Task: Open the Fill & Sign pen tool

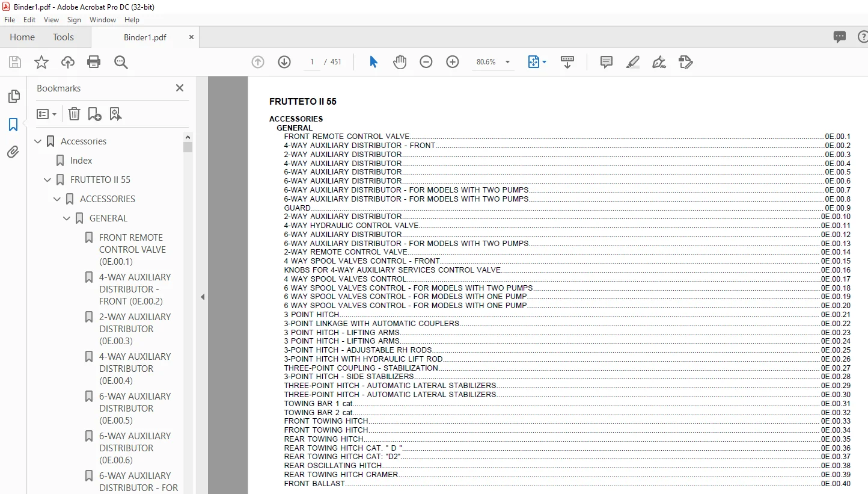Action: [659, 62]
